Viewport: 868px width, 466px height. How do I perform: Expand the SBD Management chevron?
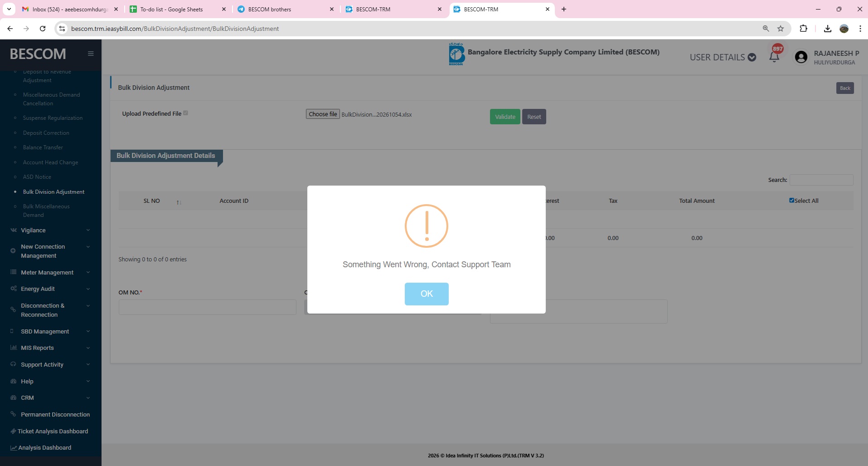point(88,331)
